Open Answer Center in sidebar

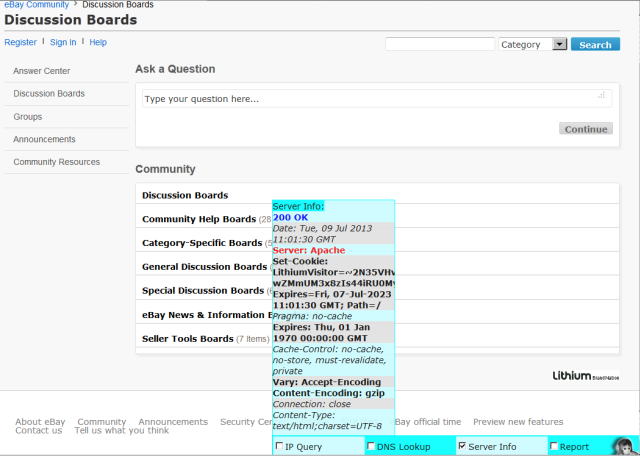[42, 71]
